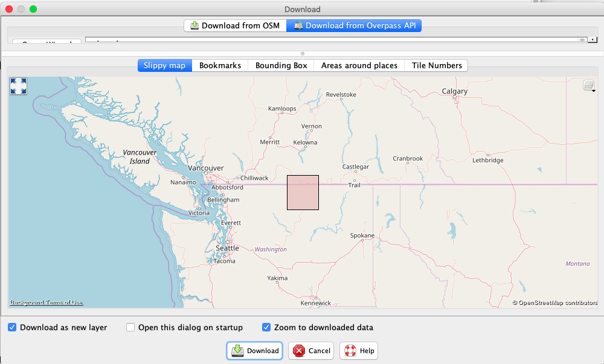Switch to the Download from OSM tab

(235, 26)
